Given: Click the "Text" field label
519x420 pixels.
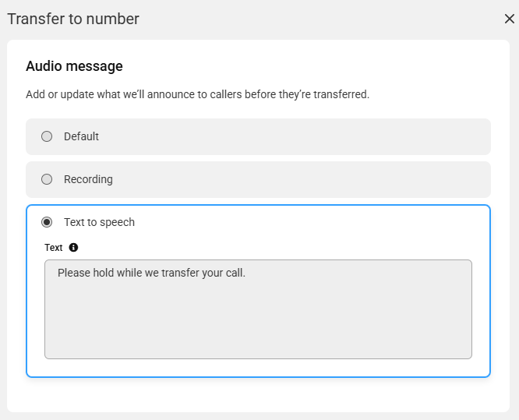Looking at the screenshot, I should coord(53,248).
